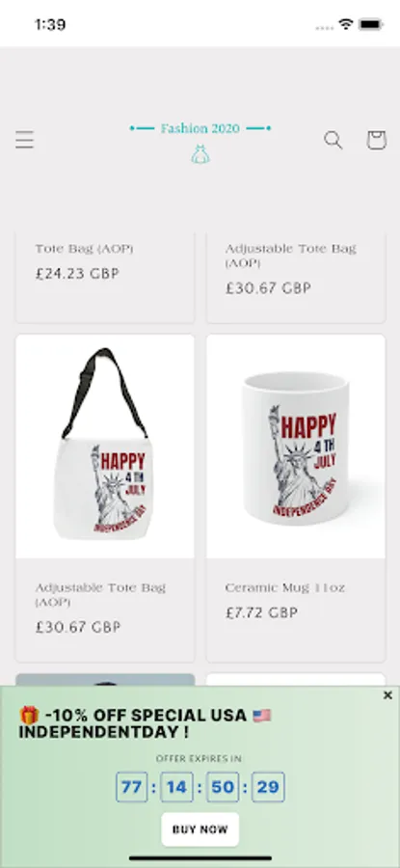The height and width of the screenshot is (868, 400).
Task: Tap the gift emoji in promo banner
Action: (x=29, y=716)
